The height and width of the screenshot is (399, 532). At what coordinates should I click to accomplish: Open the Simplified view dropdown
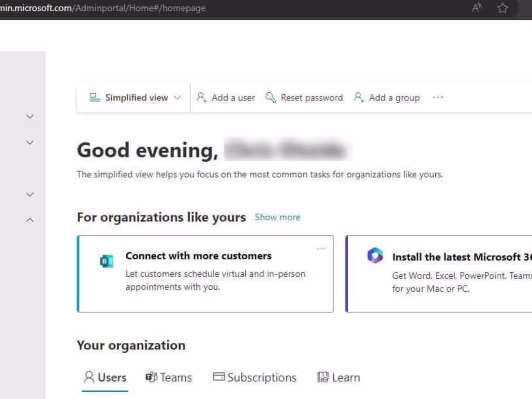coord(177,97)
